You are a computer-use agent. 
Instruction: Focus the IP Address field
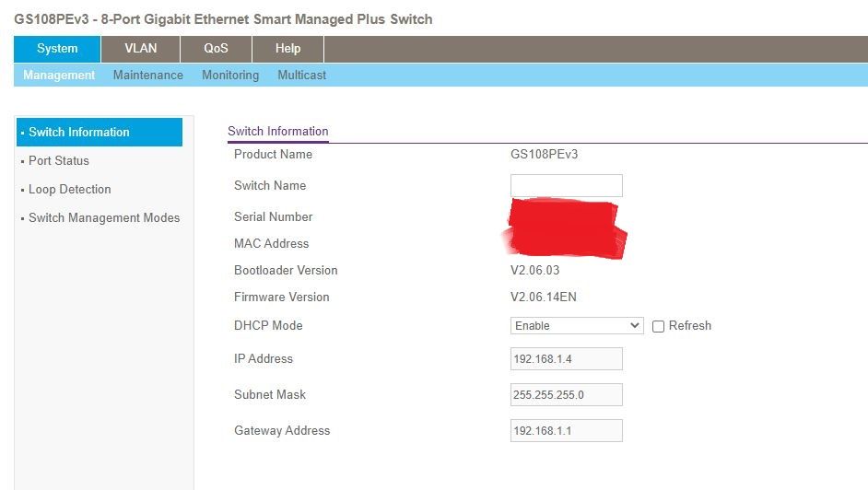[x=566, y=359]
